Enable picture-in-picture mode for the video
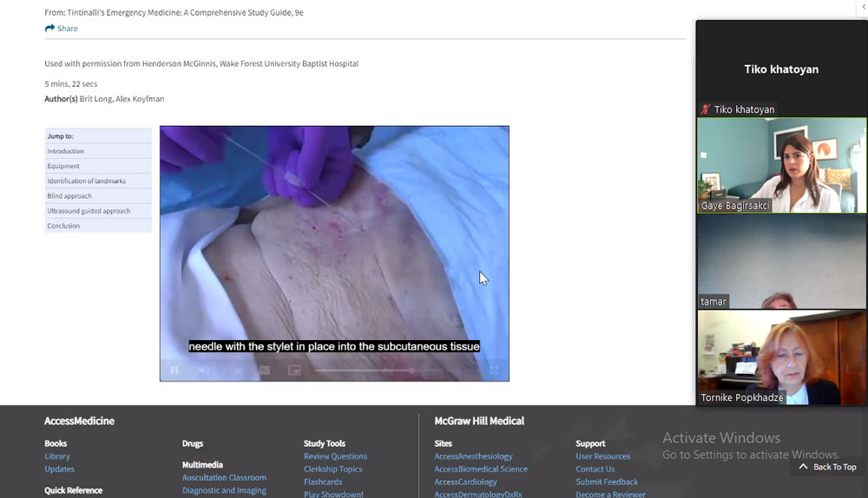868x498 pixels. [x=295, y=370]
